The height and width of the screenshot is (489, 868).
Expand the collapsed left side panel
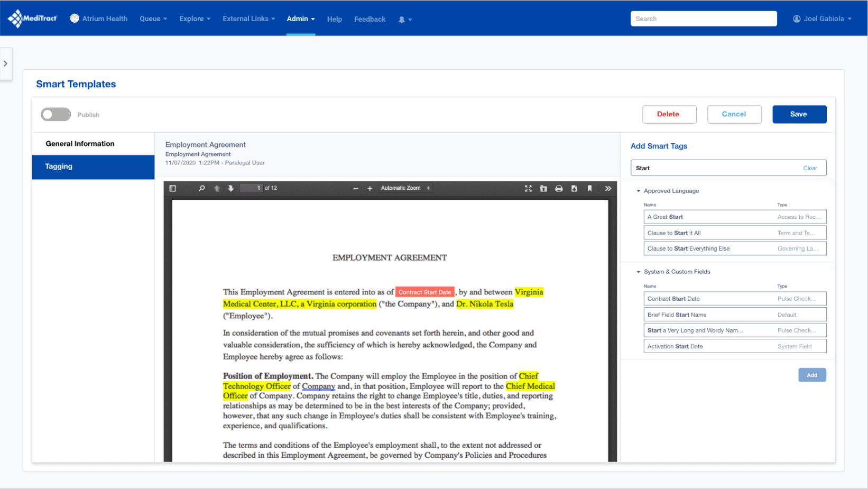click(6, 63)
